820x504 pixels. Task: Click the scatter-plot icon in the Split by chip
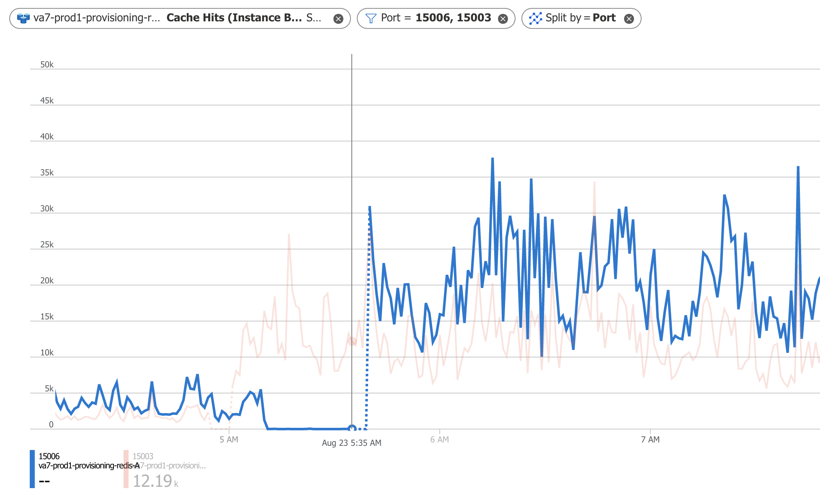pyautogui.click(x=535, y=18)
